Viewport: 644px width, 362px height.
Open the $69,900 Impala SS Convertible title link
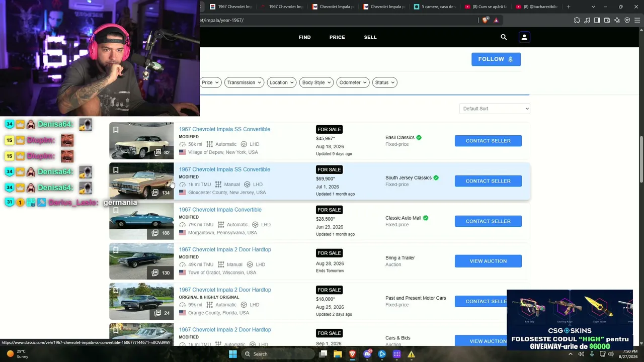pos(224,169)
